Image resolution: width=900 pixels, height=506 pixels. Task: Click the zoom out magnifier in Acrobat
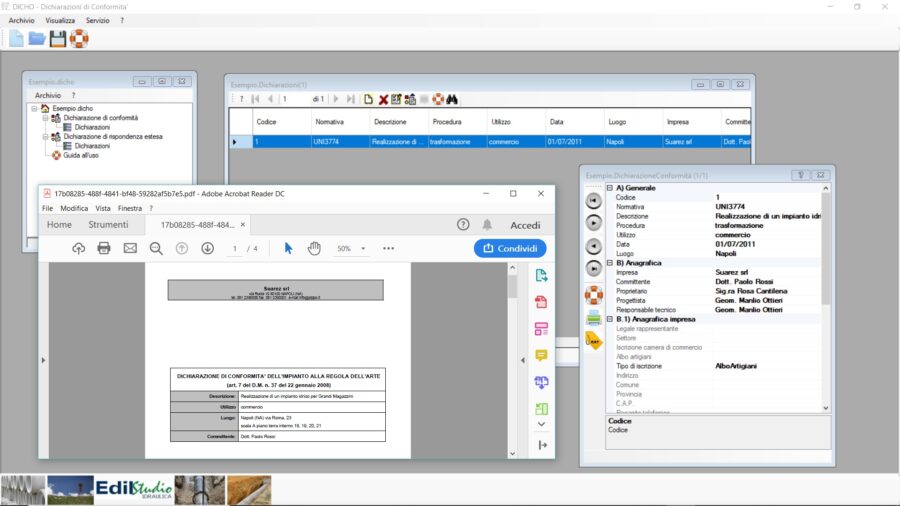click(x=156, y=248)
